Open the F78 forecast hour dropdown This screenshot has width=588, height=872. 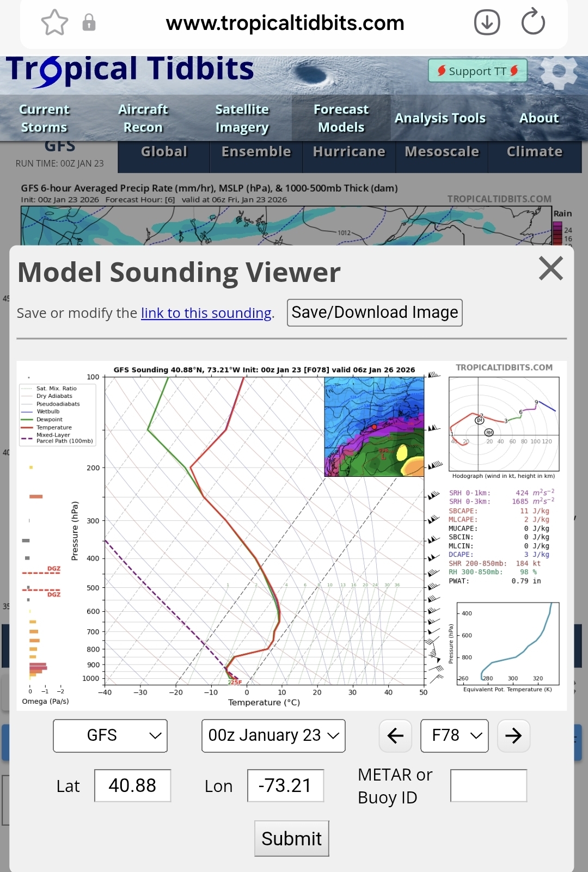tap(455, 736)
